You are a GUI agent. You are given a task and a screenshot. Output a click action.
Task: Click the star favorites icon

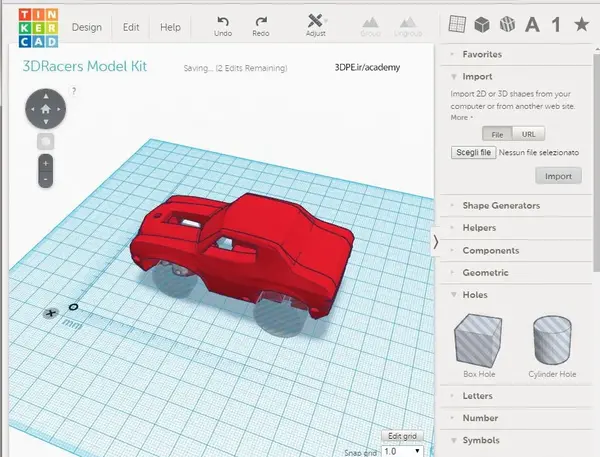[x=582, y=24]
